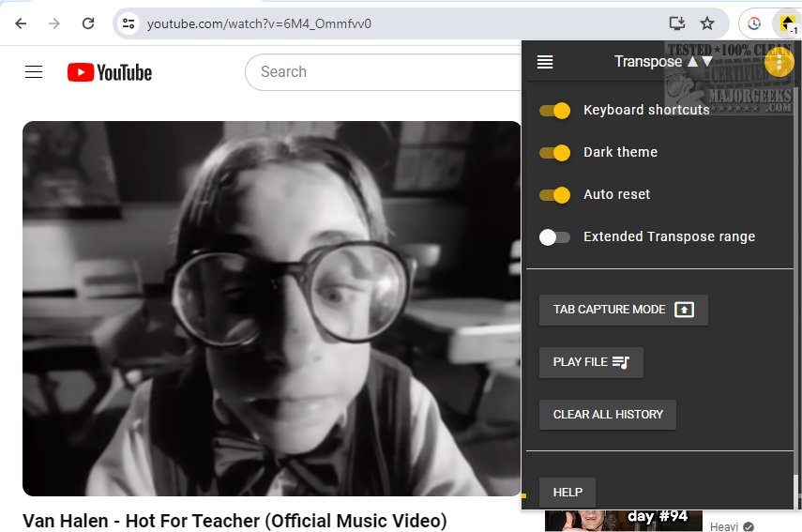
Task: Bookmark this page with star icon
Action: [707, 23]
